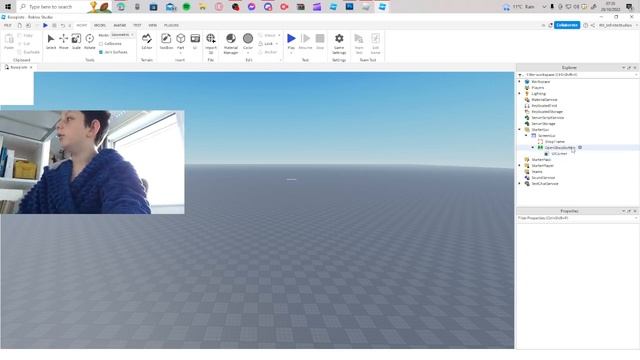The image size is (640, 360).
Task: Activate the Rotate tool
Action: [x=89, y=41]
